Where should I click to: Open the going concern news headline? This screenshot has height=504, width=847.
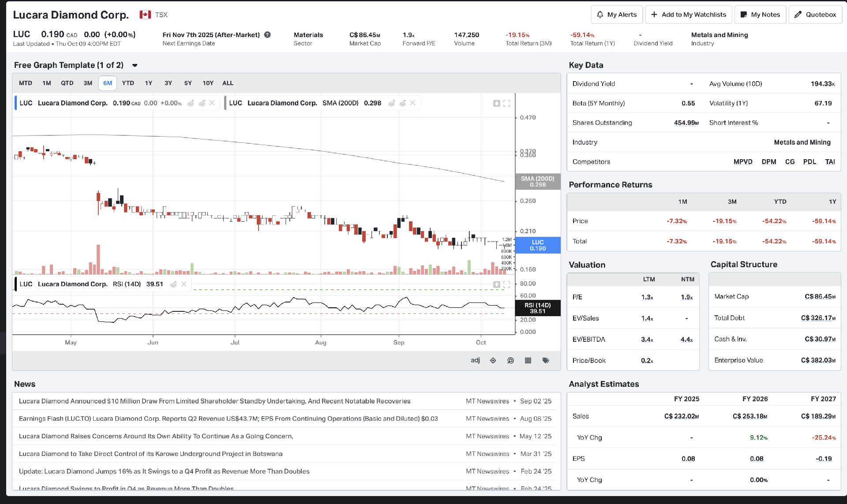point(156,436)
